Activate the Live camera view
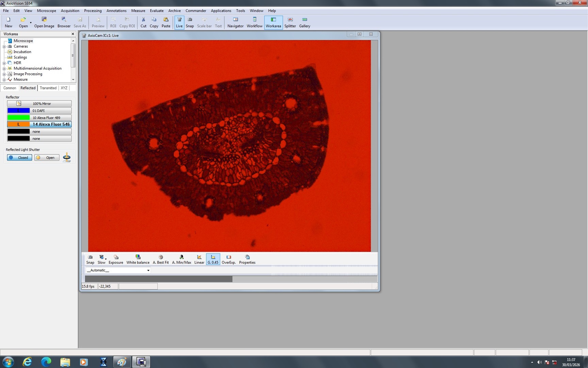 click(179, 22)
